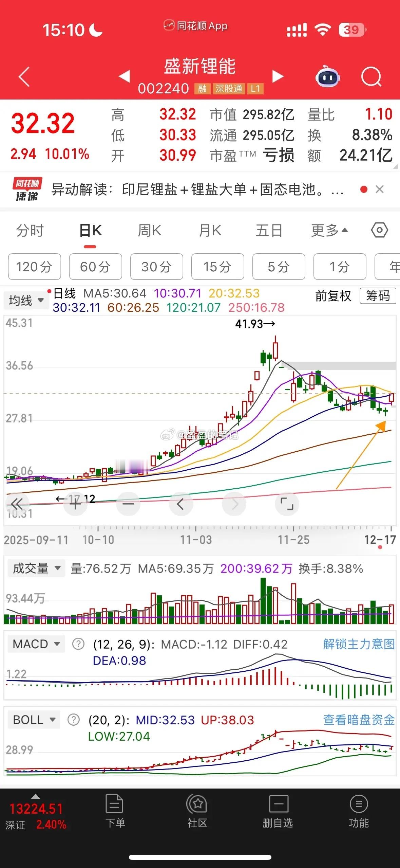Screen dimensions: 400x868
Task: Tap 查看暗盘资金 link
Action: coord(359,720)
